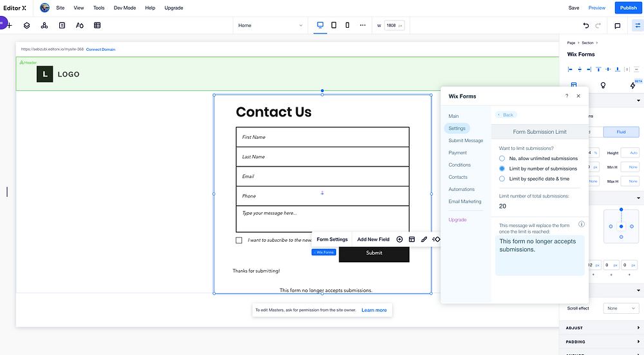644x355 pixels.
Task: Select the Fluid sizing toggle
Action: coord(621,132)
